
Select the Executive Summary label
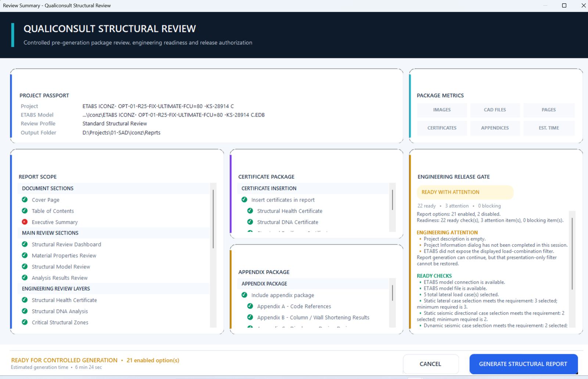(55, 222)
